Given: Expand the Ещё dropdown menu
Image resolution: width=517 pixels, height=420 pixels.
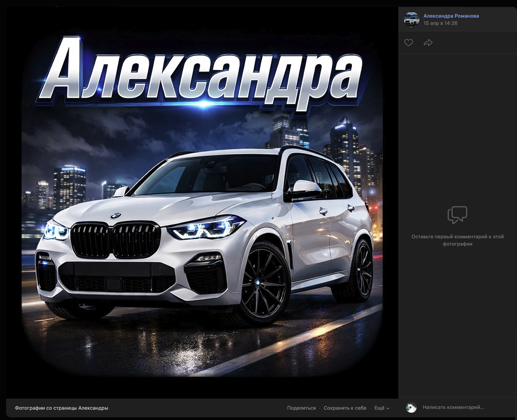Looking at the screenshot, I should pos(382,408).
